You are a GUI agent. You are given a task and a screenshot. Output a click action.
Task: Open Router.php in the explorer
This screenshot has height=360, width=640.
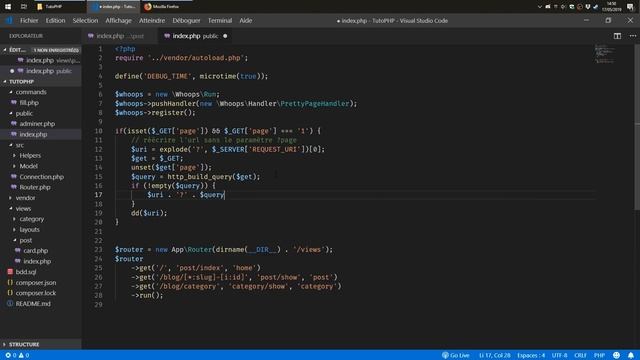(x=35, y=187)
